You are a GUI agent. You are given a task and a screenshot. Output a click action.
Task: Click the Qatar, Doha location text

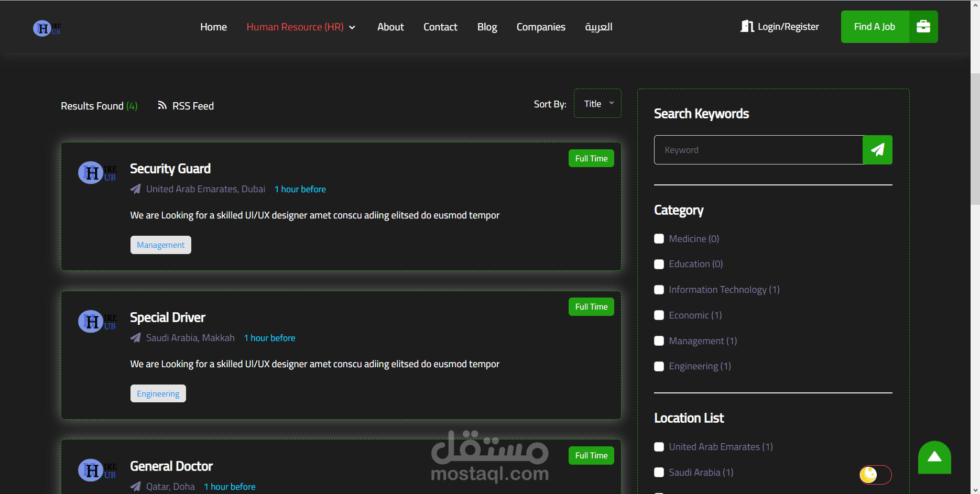[x=170, y=487]
